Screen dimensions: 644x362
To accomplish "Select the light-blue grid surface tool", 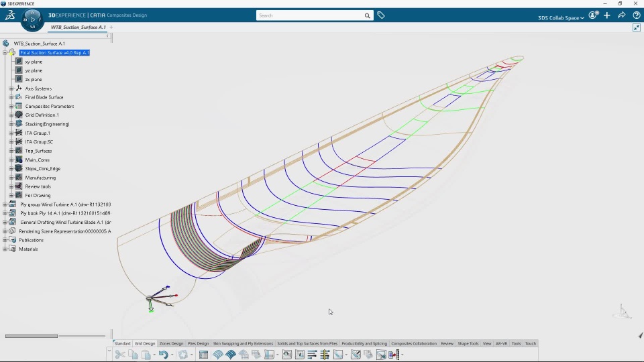I will tap(217, 355).
